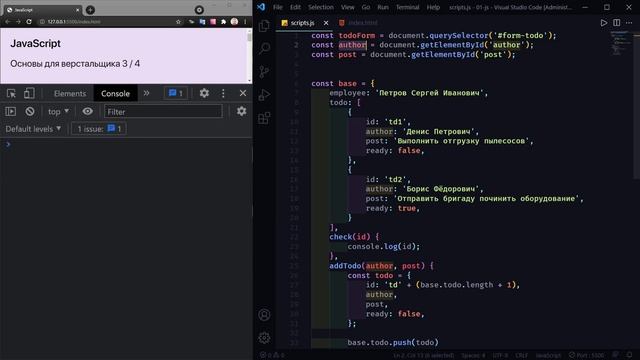
Task: Open the Accounts menu icon
Action: tap(264, 315)
